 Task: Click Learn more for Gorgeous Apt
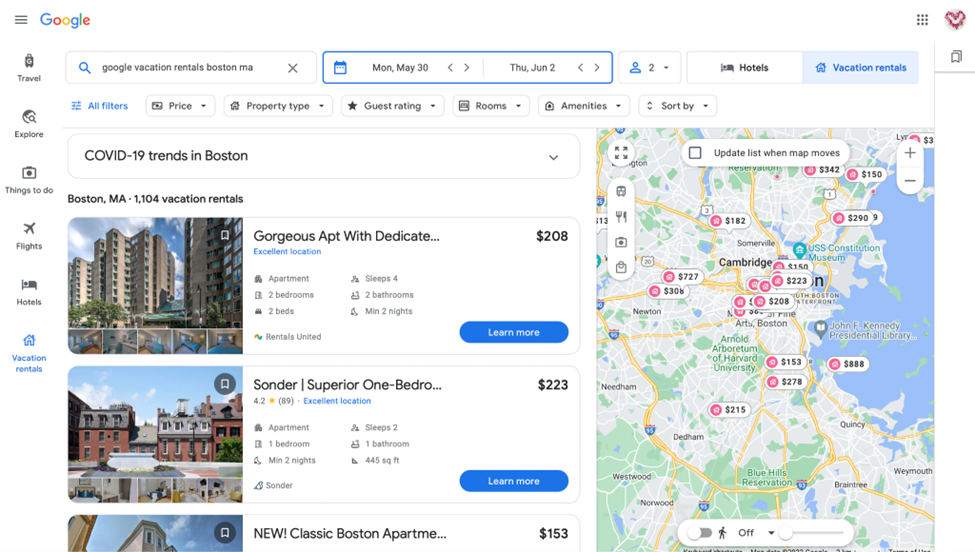514,332
